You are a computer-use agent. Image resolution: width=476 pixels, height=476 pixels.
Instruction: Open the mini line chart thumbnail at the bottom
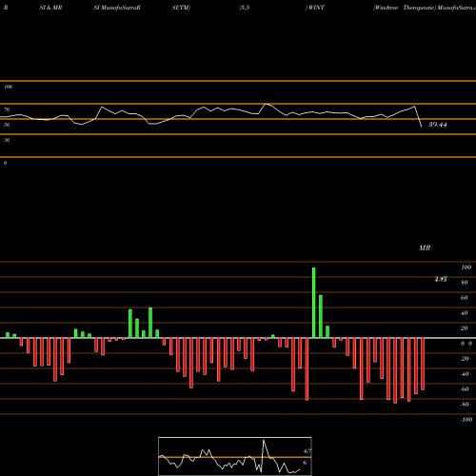[235, 456]
